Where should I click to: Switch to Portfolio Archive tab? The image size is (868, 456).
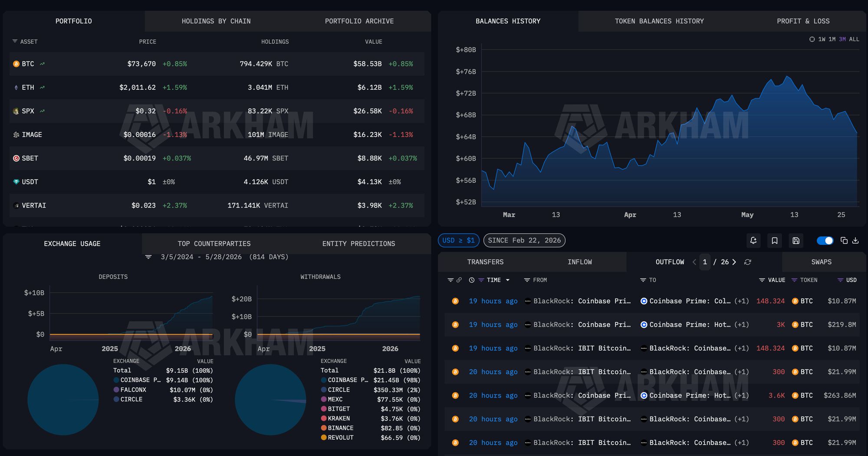click(359, 21)
